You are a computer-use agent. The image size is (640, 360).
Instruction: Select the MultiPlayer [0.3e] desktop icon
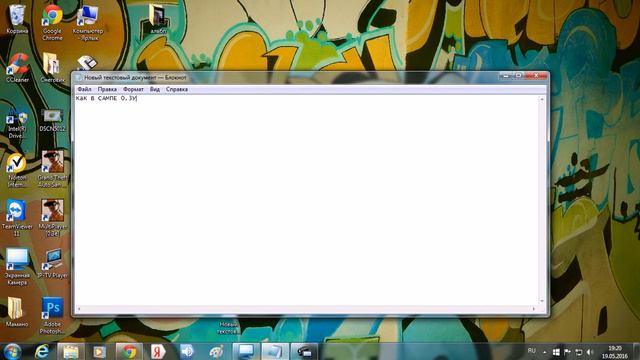52,218
